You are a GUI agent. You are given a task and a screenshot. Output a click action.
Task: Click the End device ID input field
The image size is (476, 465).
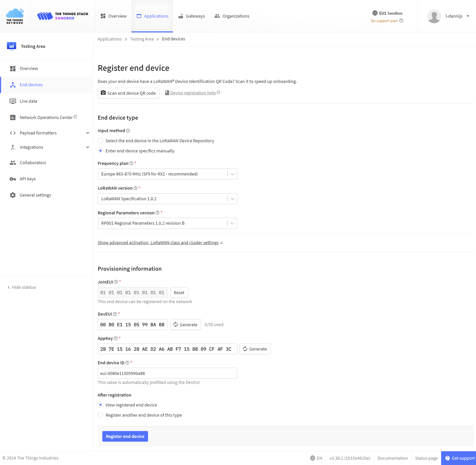(168, 373)
